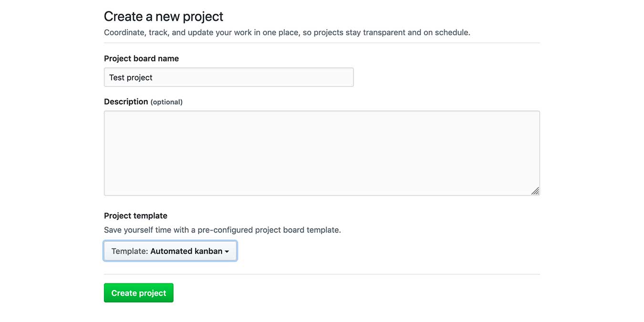Image resolution: width=644 pixels, height=322 pixels.
Task: Click the resize corner of the Description box
Action: (536, 191)
